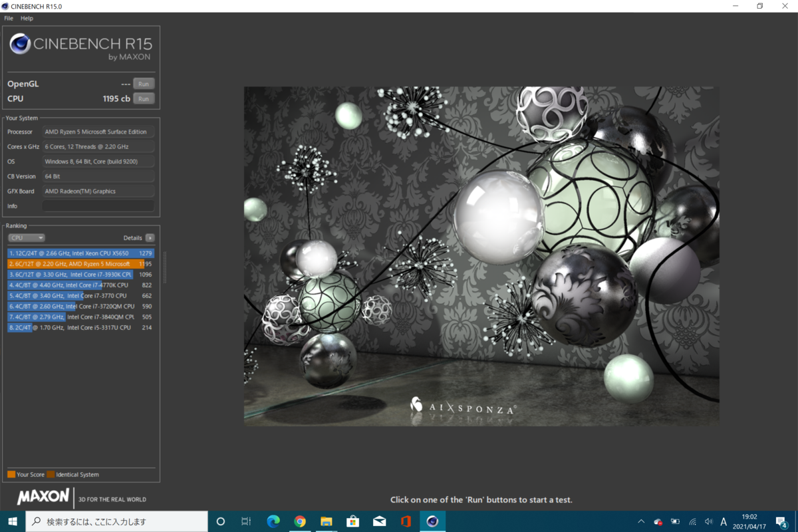The height and width of the screenshot is (532, 798).
Task: Click the Info input field
Action: pyautogui.click(x=98, y=206)
